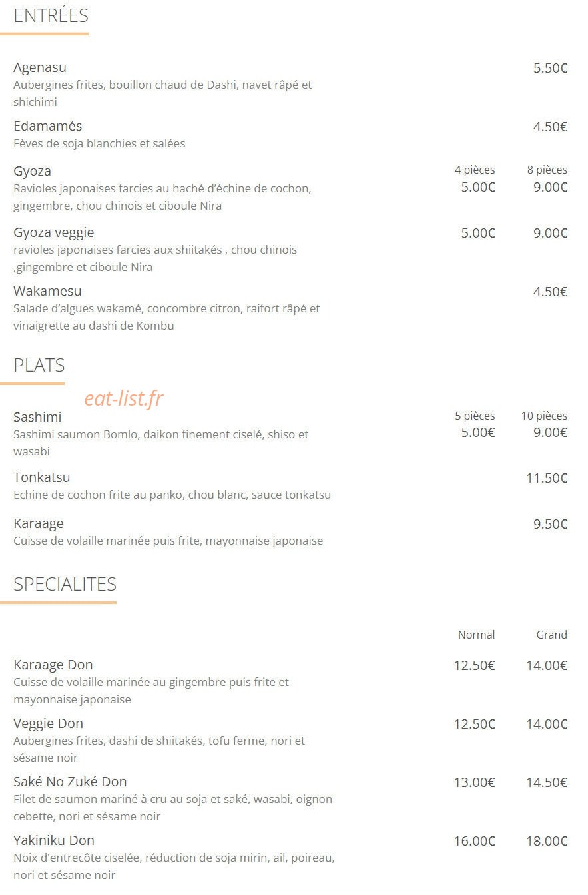Select the Tonkatsu dish name
Screen dimensions: 588x895
pyautogui.click(x=42, y=477)
